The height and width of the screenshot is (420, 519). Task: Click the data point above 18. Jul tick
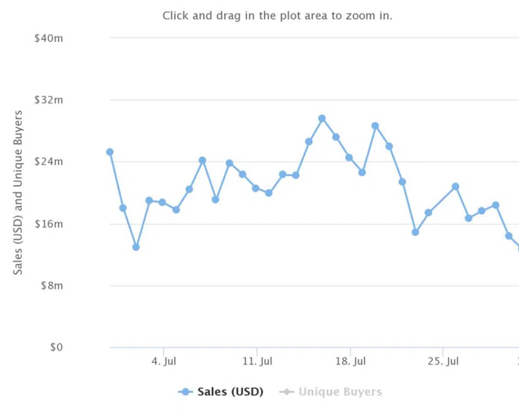349,157
